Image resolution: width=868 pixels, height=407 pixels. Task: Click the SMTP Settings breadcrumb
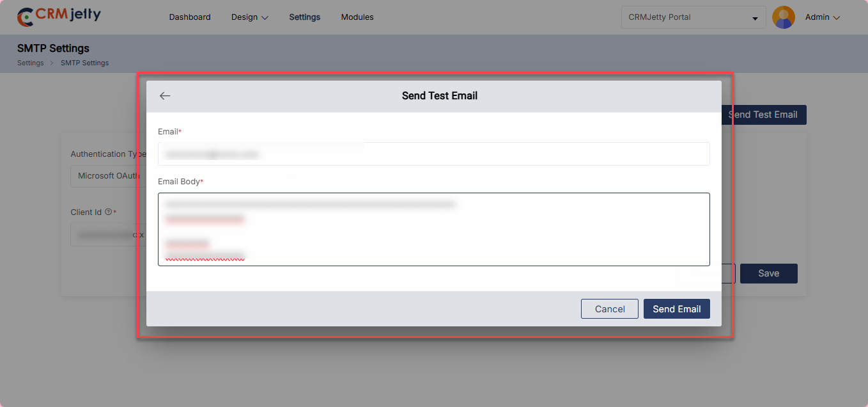point(84,63)
